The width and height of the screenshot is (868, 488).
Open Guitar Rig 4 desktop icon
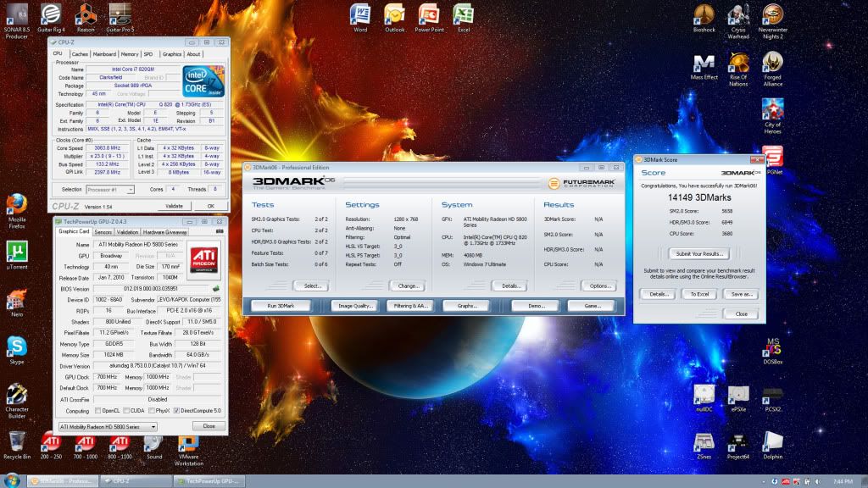click(x=51, y=18)
